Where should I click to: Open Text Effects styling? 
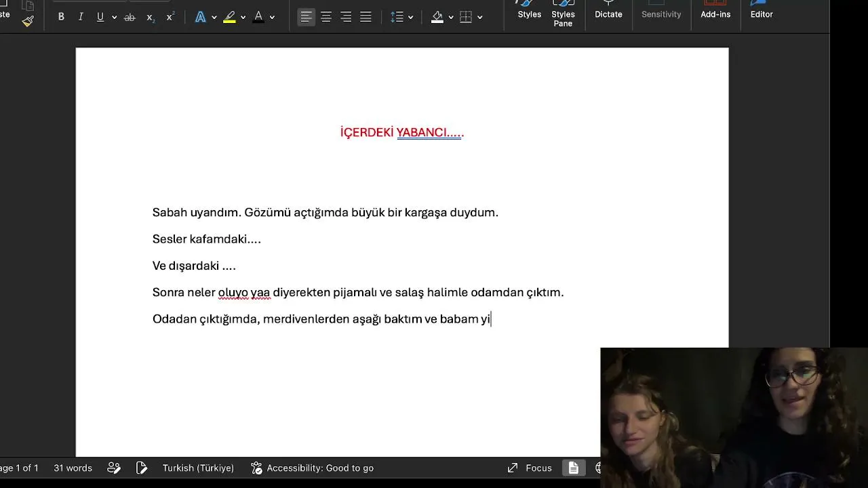[201, 17]
